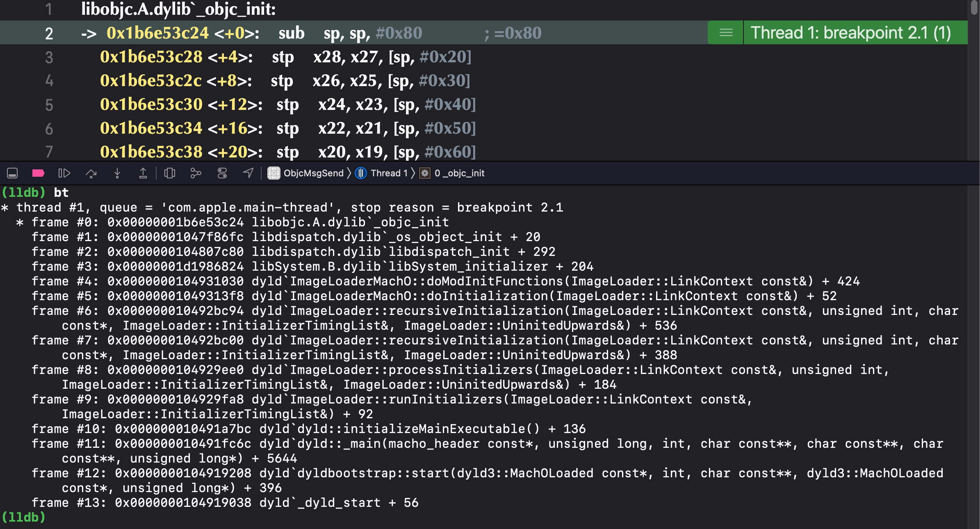Open Debug View Hierarchy
Screen dimensions: 980x529
point(169,173)
